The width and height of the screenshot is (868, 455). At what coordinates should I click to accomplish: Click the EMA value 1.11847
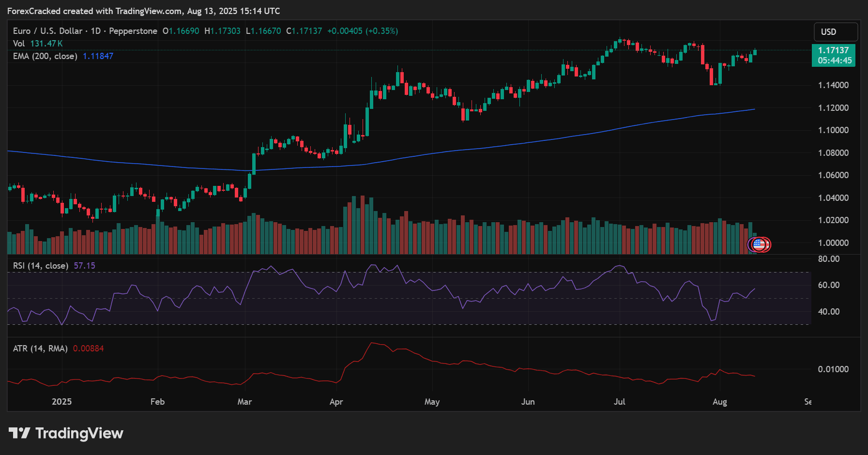click(x=98, y=56)
